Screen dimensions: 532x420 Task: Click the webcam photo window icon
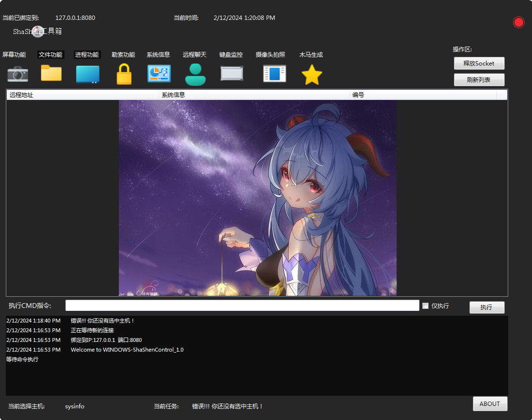[275, 74]
